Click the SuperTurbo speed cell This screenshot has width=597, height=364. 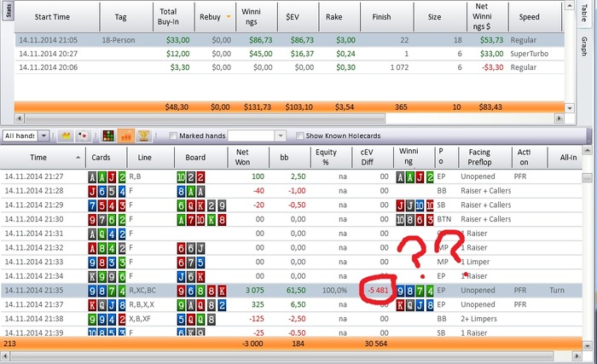pos(530,54)
